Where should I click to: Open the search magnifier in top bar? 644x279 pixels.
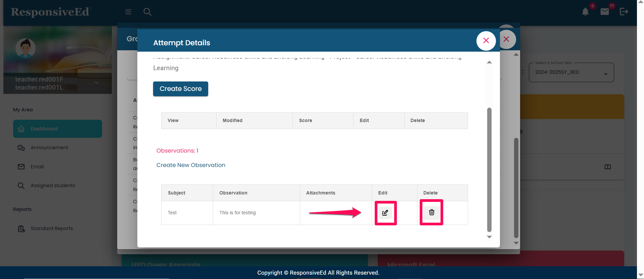pos(147,12)
